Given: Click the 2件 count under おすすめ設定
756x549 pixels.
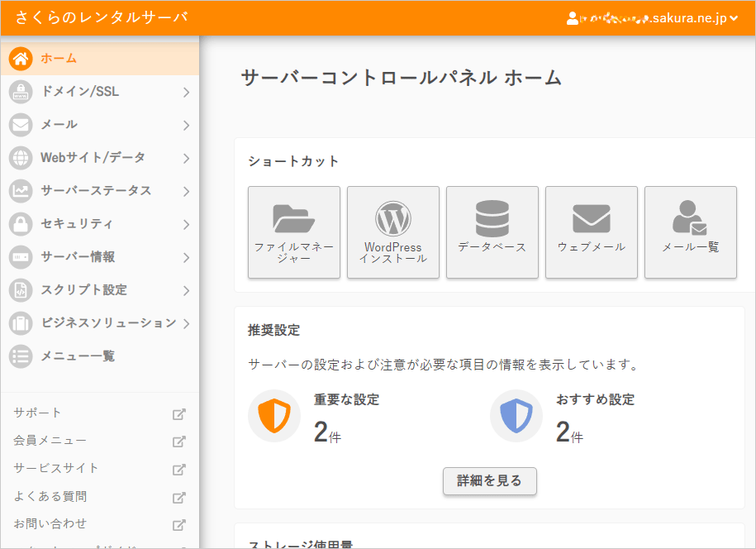Looking at the screenshot, I should 569,432.
